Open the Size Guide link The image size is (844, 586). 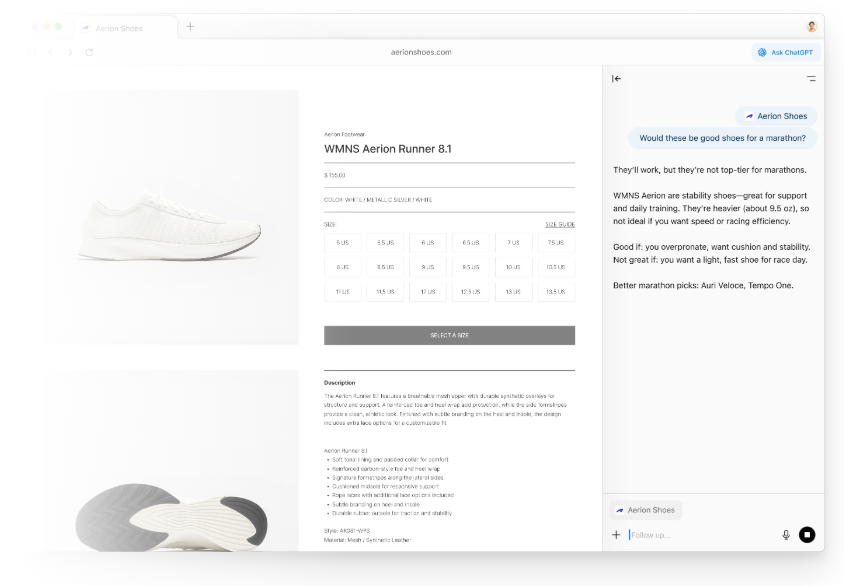pos(560,224)
